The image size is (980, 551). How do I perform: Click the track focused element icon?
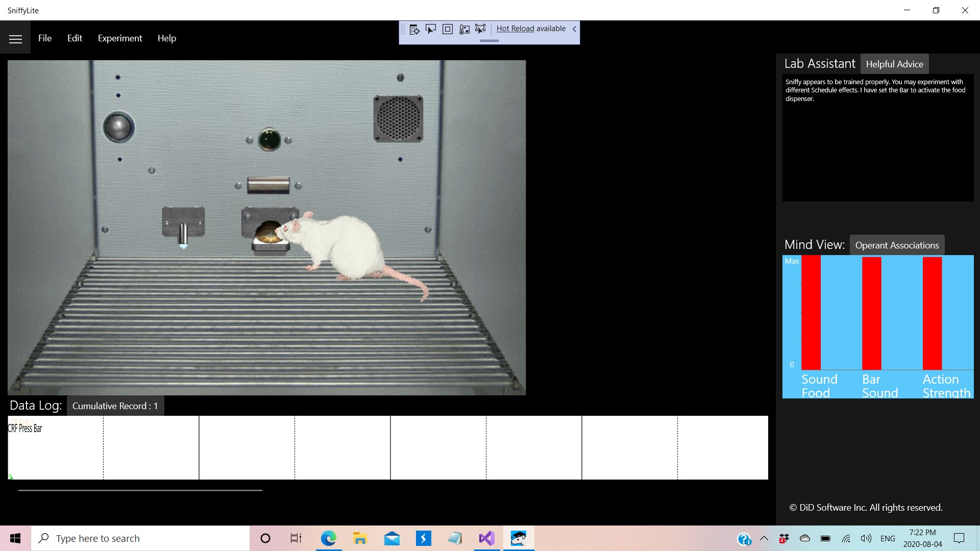point(481,29)
